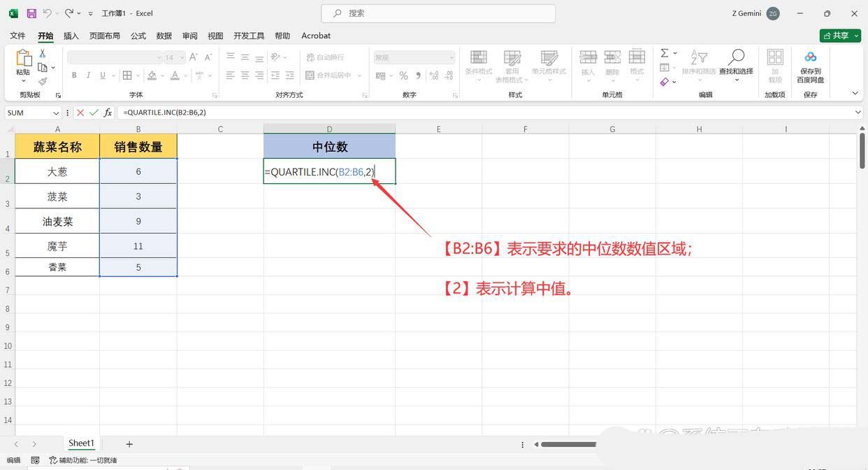This screenshot has width=868, height=470.
Task: Click the Add-ins icon
Action: (775, 57)
